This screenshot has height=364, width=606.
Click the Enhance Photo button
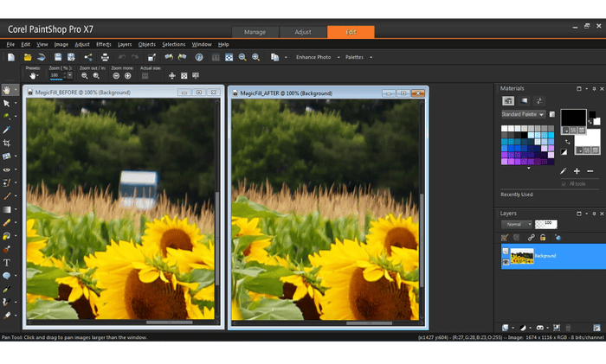(x=313, y=57)
